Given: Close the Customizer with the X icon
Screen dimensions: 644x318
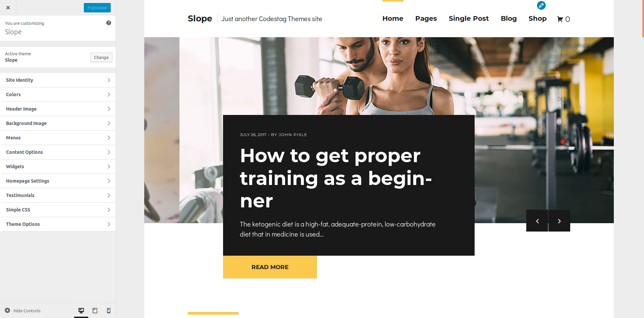Looking at the screenshot, I should coord(8,8).
